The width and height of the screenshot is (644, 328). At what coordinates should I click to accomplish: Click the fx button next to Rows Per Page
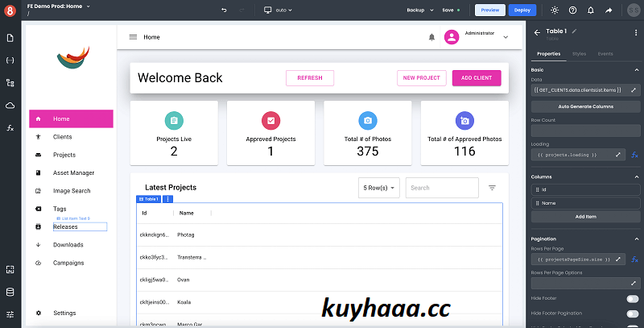coord(634,259)
